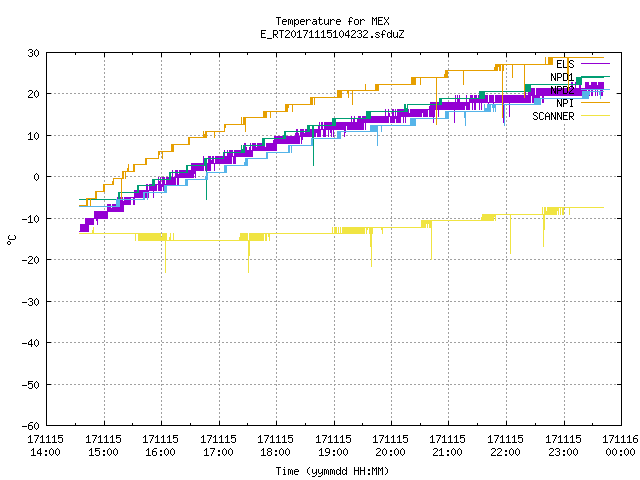
Task: Click the x-axis tick '171115 22:00'
Action: coord(506,446)
